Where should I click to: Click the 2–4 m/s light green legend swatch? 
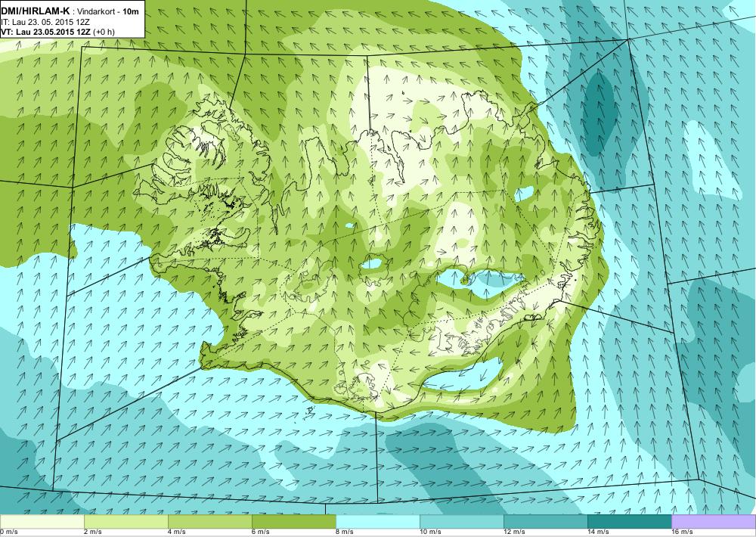coord(125,522)
